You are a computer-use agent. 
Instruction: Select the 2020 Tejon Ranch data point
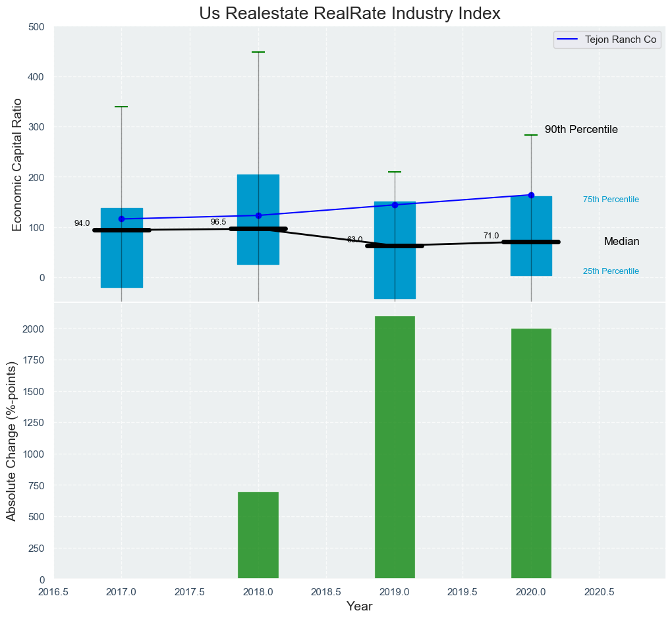531,195
